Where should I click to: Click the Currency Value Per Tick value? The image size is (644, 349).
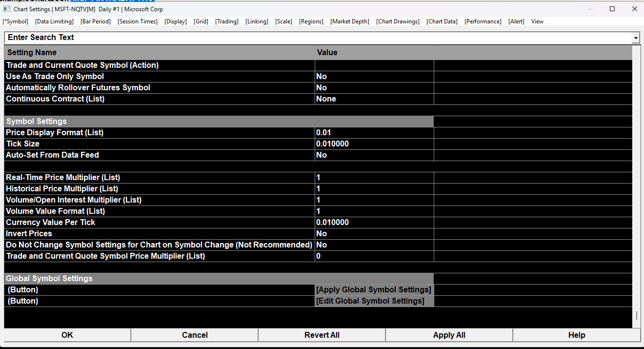click(374, 223)
